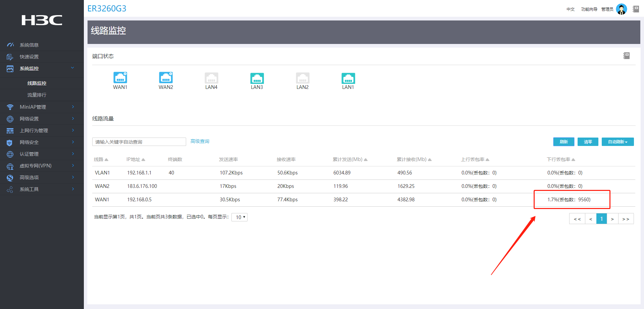
Task: Collapse the 系统监控 menu chevron
Action: [72, 68]
